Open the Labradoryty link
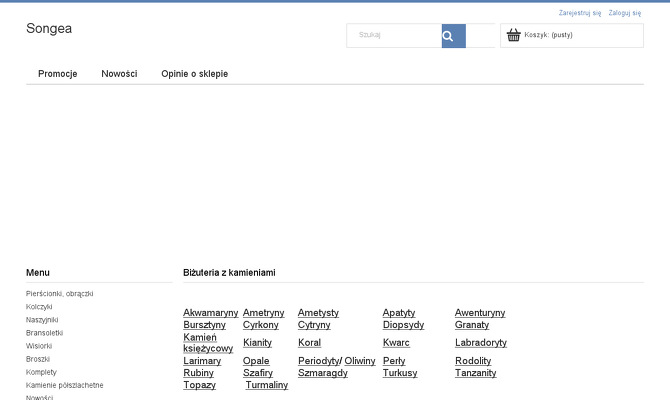This screenshot has height=400, width=670. point(481,343)
